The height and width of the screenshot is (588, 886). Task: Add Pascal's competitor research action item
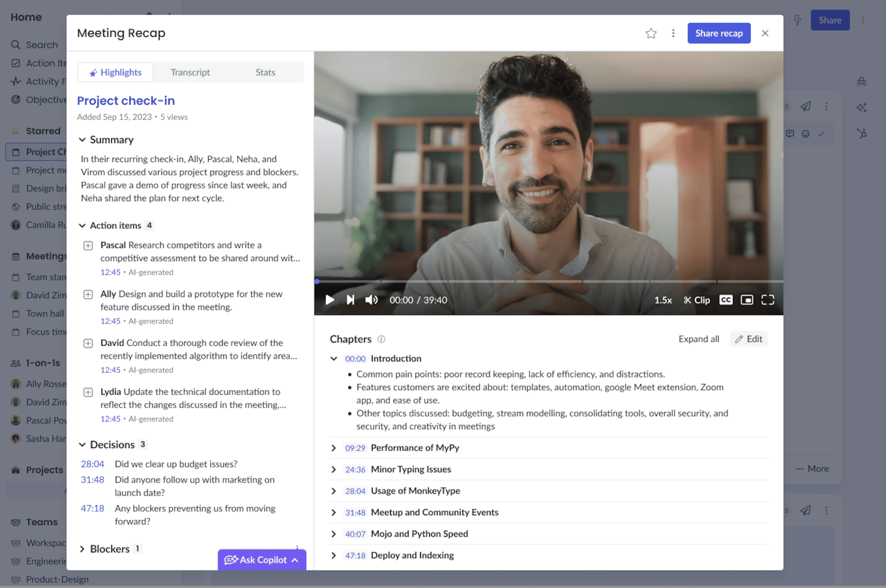(x=88, y=246)
